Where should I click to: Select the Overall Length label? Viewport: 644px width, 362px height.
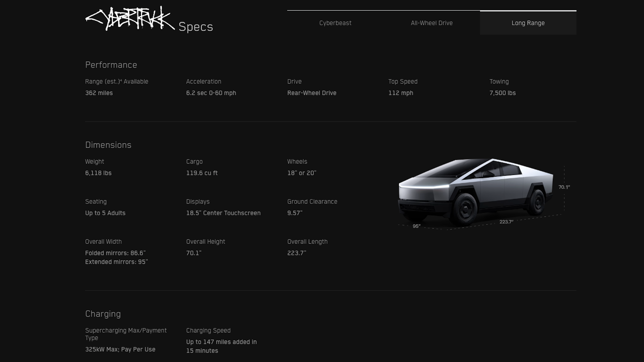click(307, 242)
